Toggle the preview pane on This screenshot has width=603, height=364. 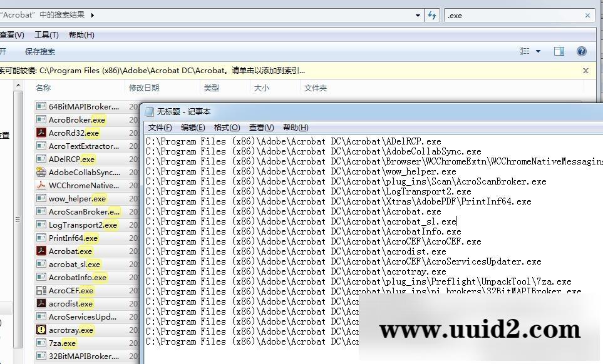559,51
